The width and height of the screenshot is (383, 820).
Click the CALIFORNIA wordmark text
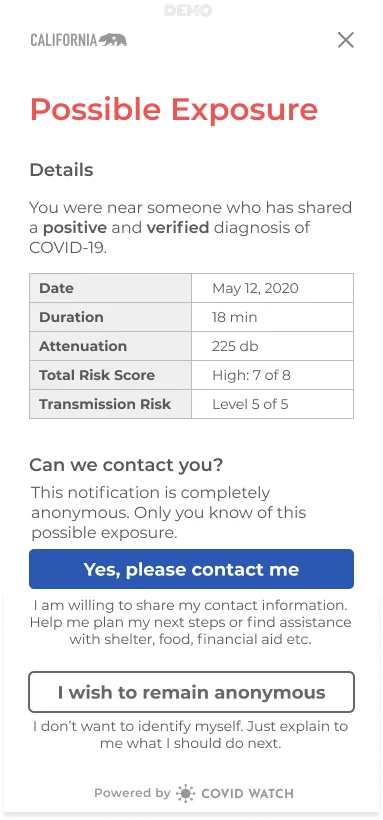64,40
